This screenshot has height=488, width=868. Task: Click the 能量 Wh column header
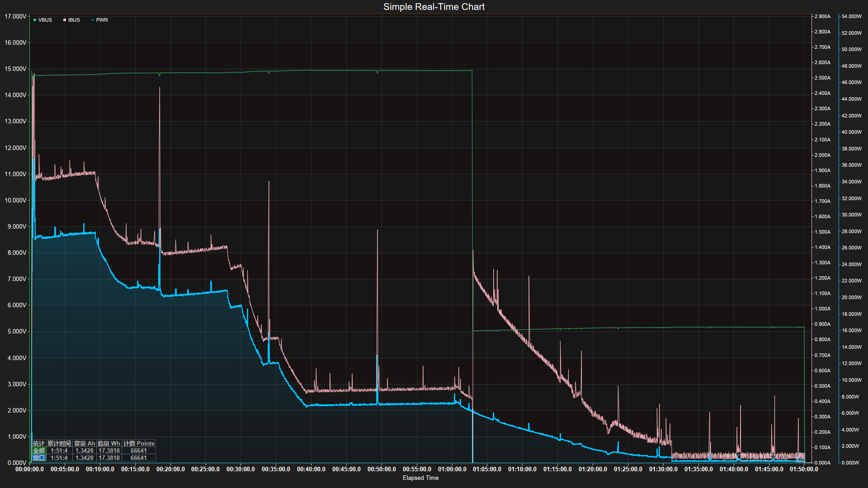[x=109, y=444]
